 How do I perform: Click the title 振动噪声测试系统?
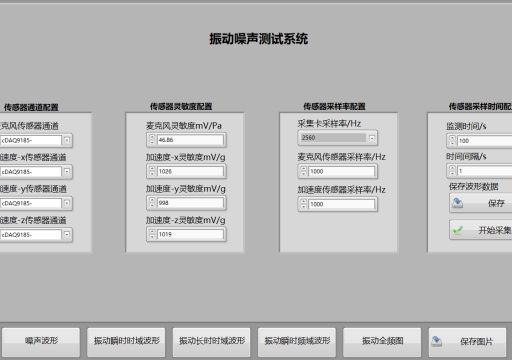tap(259, 39)
